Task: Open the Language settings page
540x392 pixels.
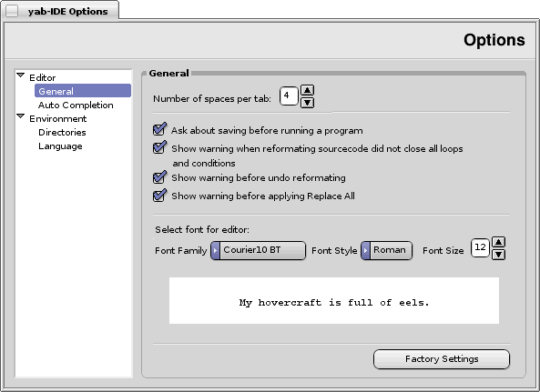Action: (x=60, y=146)
